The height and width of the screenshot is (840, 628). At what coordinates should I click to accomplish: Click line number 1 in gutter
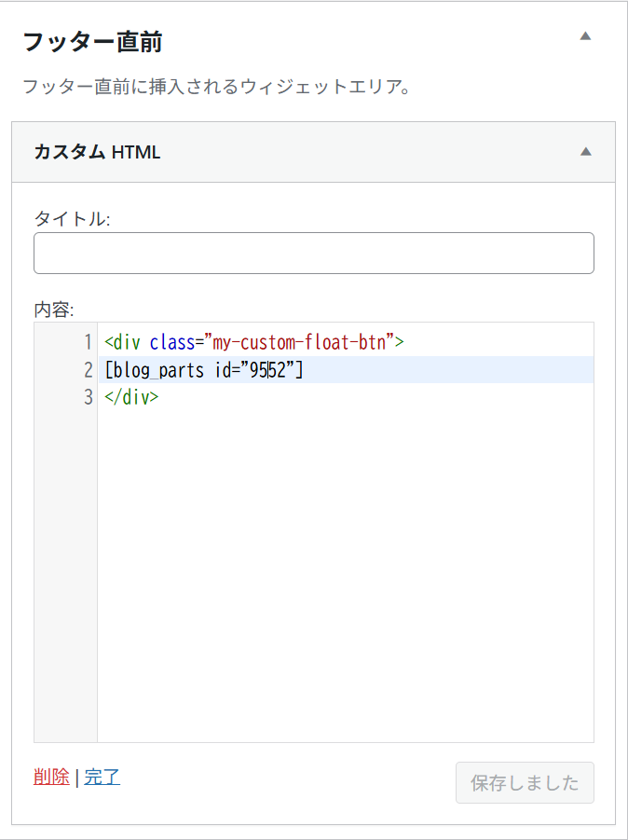(88, 342)
